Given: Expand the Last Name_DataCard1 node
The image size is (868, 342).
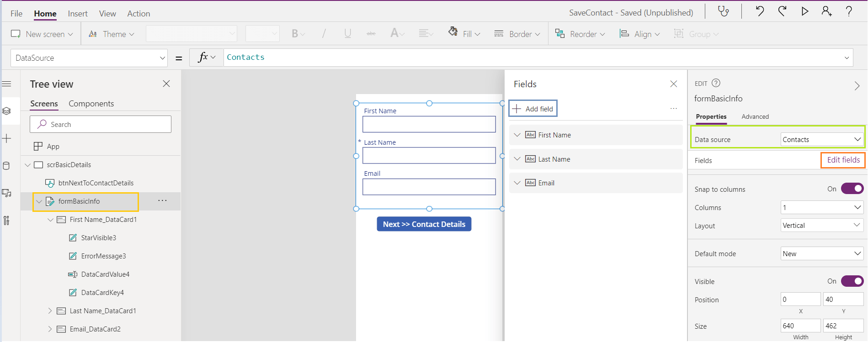Looking at the screenshot, I should (x=50, y=311).
